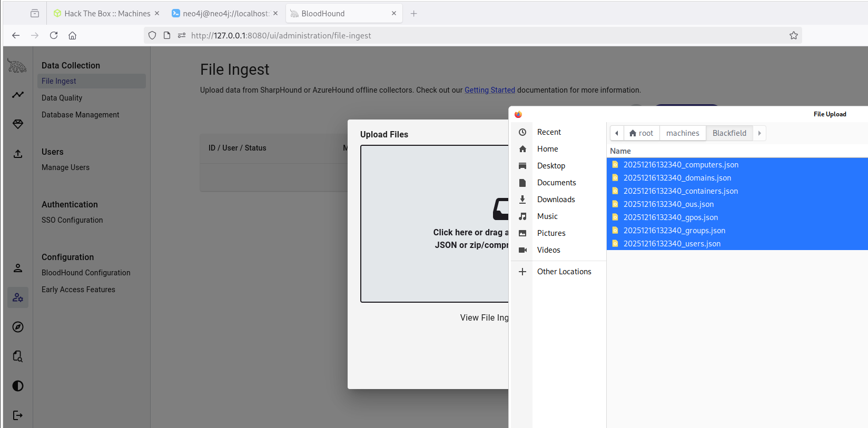The height and width of the screenshot is (428, 868).
Task: Open Database Management in the admin menu
Action: click(81, 115)
